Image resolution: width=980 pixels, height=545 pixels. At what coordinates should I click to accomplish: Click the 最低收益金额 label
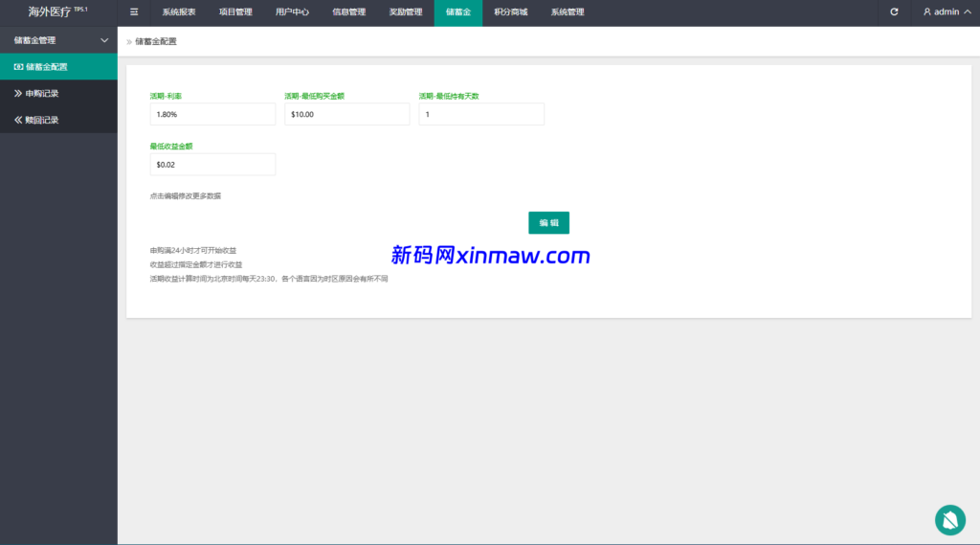click(x=171, y=147)
